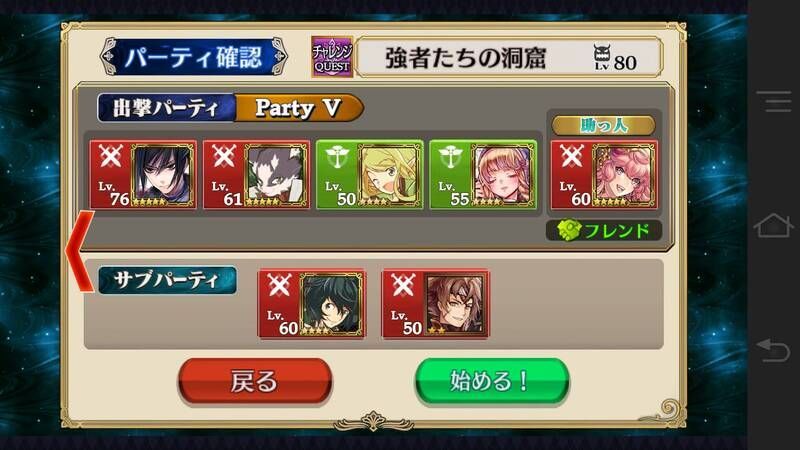
Task: Tap the チャレンジ QUEST icon
Action: 332,57
